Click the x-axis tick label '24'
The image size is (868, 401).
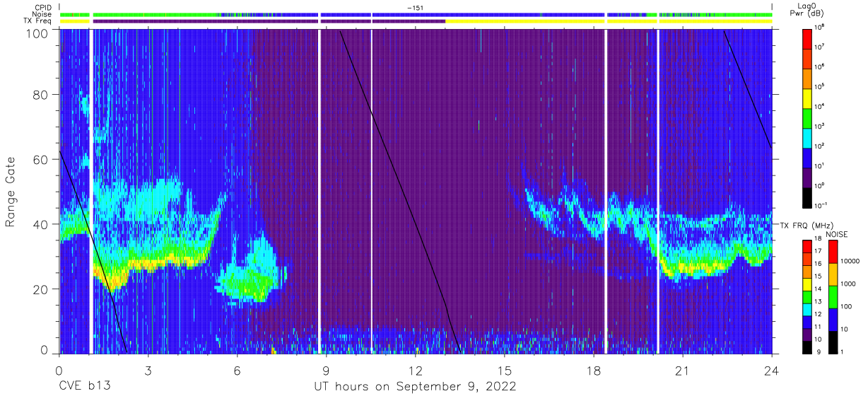coord(772,370)
